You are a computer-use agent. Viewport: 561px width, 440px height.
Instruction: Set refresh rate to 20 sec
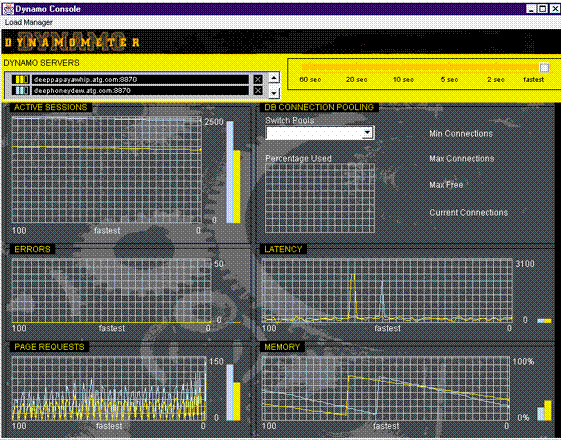pos(356,79)
